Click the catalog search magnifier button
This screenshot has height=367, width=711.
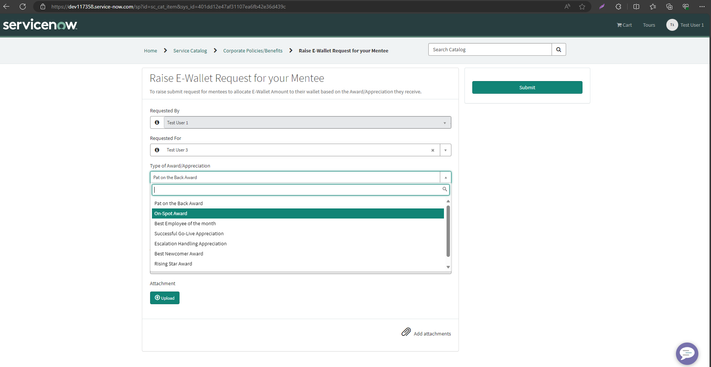click(559, 49)
